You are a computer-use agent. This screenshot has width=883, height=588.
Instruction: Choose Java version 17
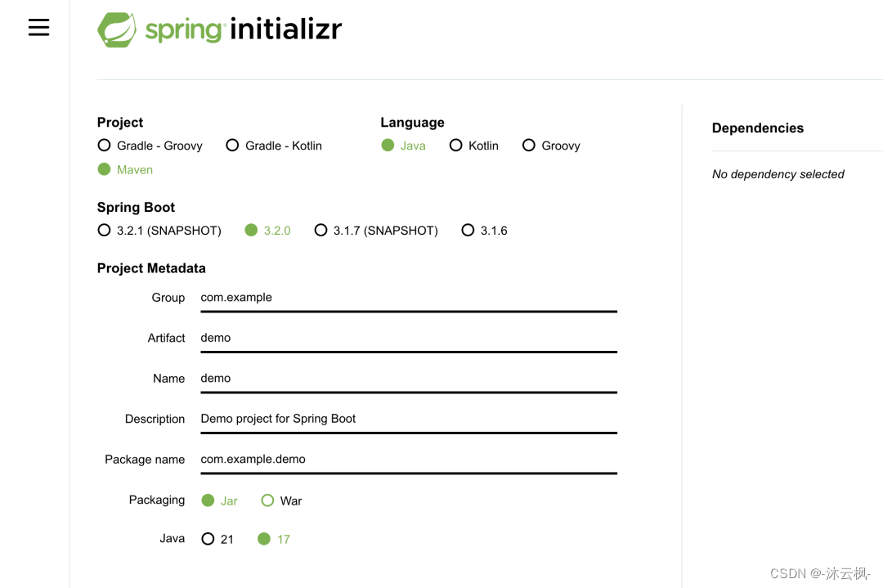click(x=274, y=539)
